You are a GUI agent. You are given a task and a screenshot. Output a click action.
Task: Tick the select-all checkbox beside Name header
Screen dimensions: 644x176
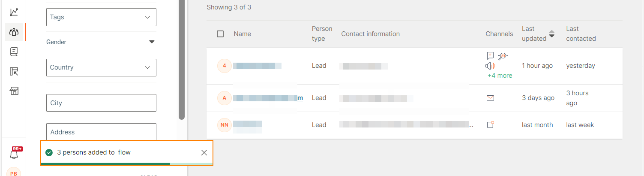tap(220, 34)
